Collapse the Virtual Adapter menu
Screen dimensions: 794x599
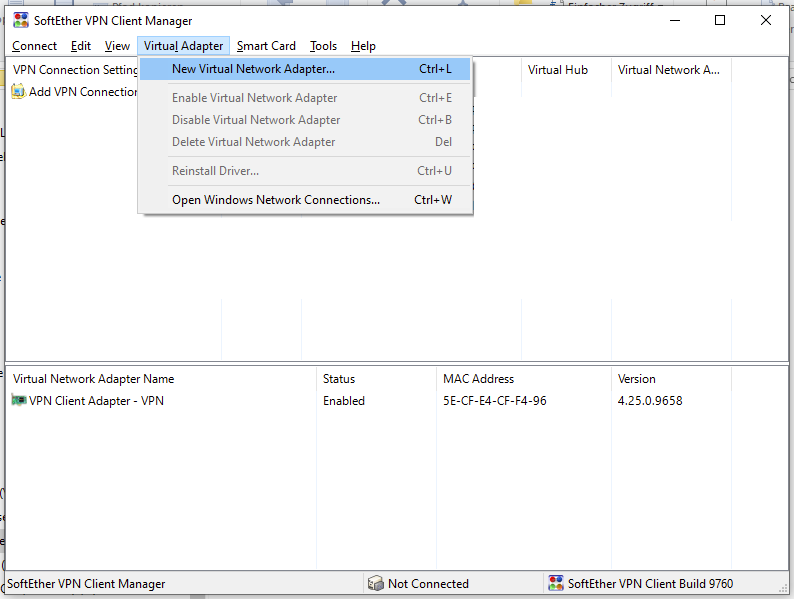[x=183, y=46]
